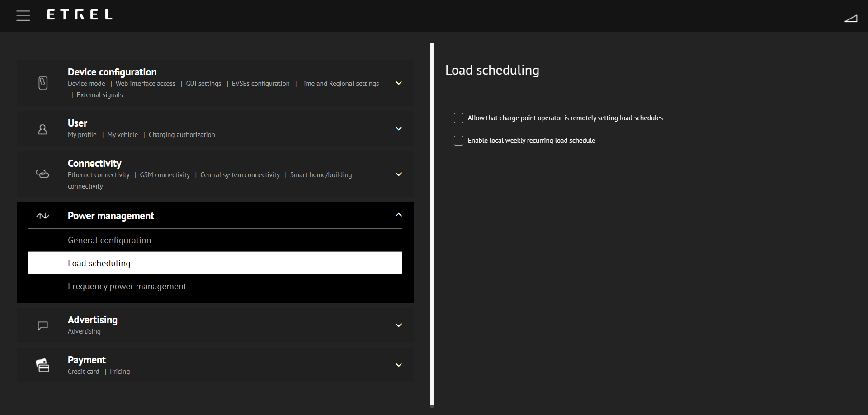Click the signal strength icon
This screenshot has width=868, height=415.
pos(850,18)
